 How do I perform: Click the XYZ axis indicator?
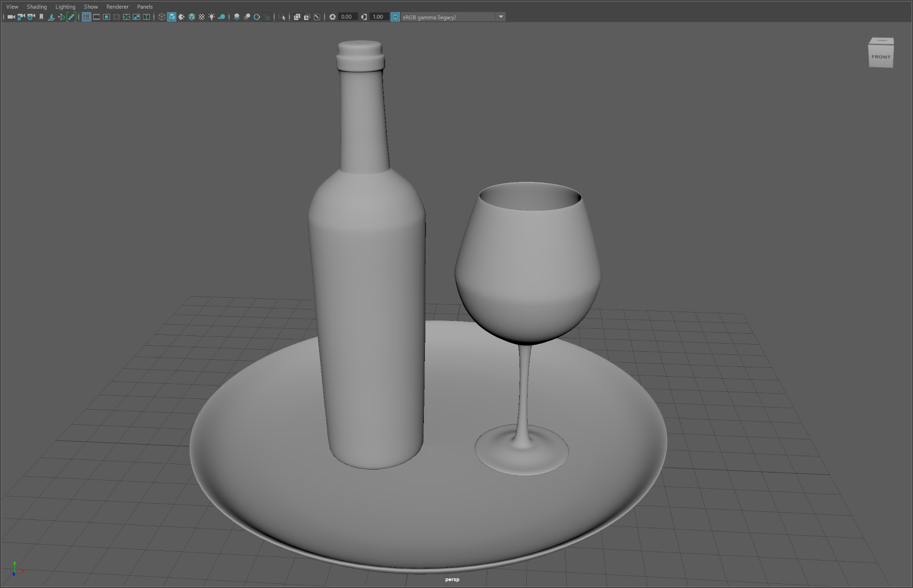point(17,569)
